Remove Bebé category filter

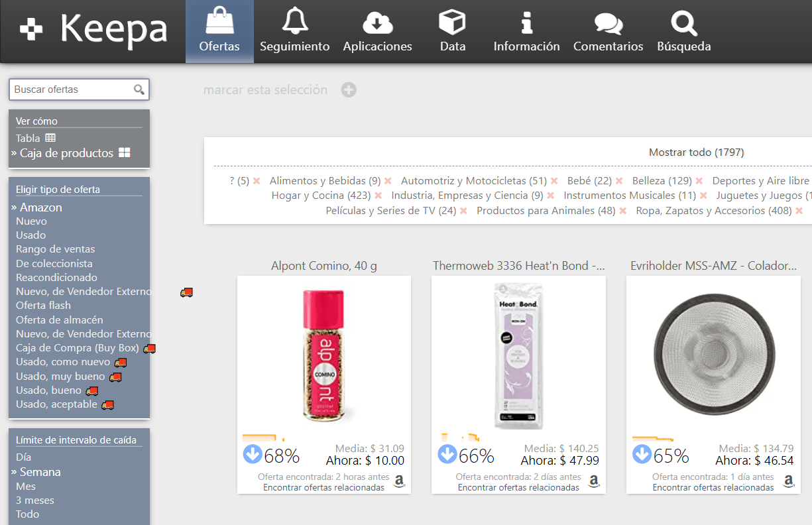pos(619,181)
